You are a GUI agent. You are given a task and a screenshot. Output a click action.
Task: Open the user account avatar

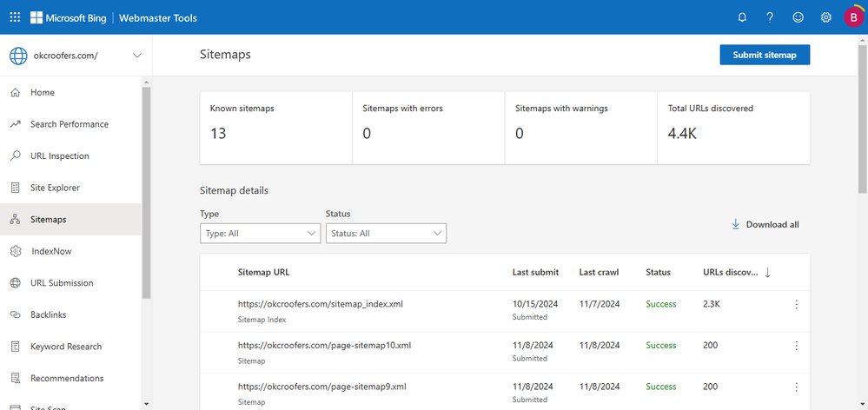coord(853,17)
